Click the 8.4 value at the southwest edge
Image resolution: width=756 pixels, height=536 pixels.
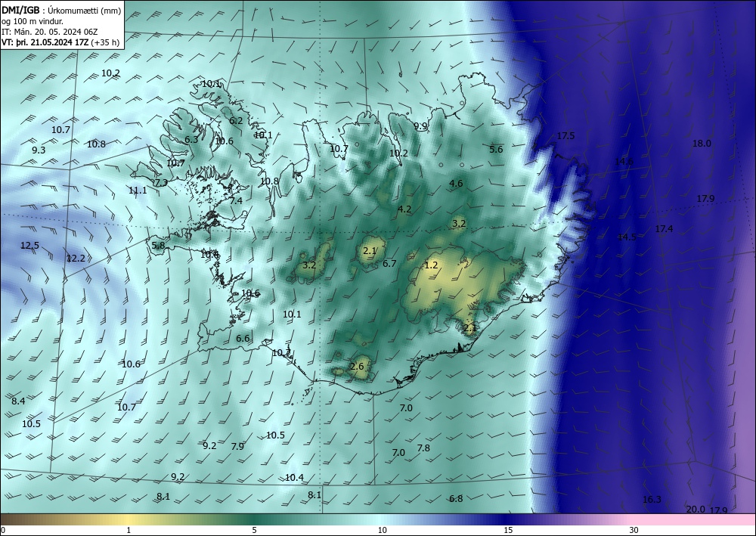pos(18,401)
